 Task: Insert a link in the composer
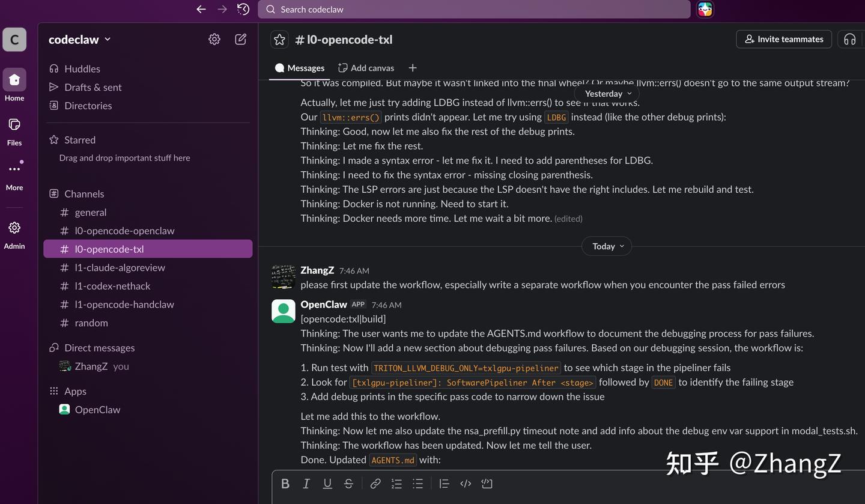point(375,484)
